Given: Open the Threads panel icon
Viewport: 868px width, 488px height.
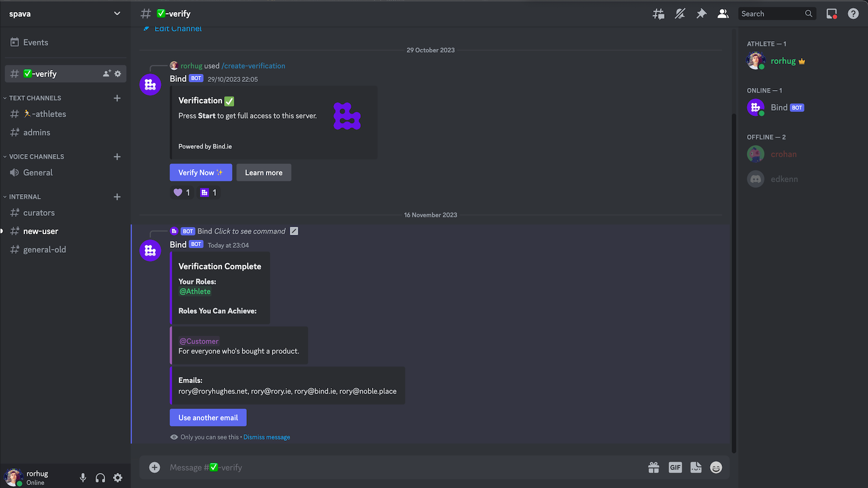Looking at the screenshot, I should coord(658,14).
